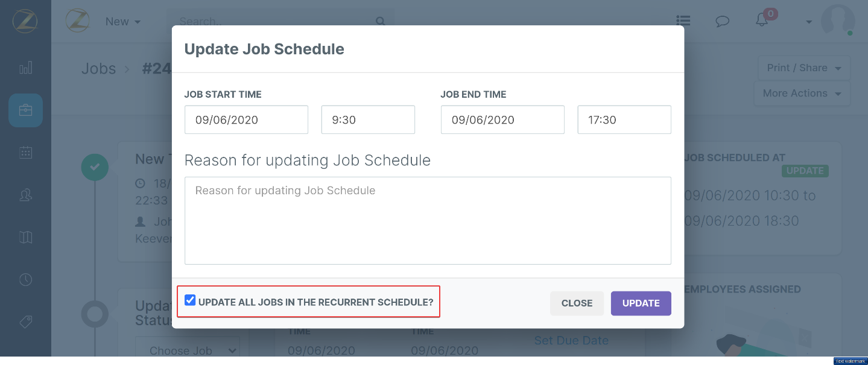Click the purple Update button
The image size is (868, 365).
click(641, 303)
